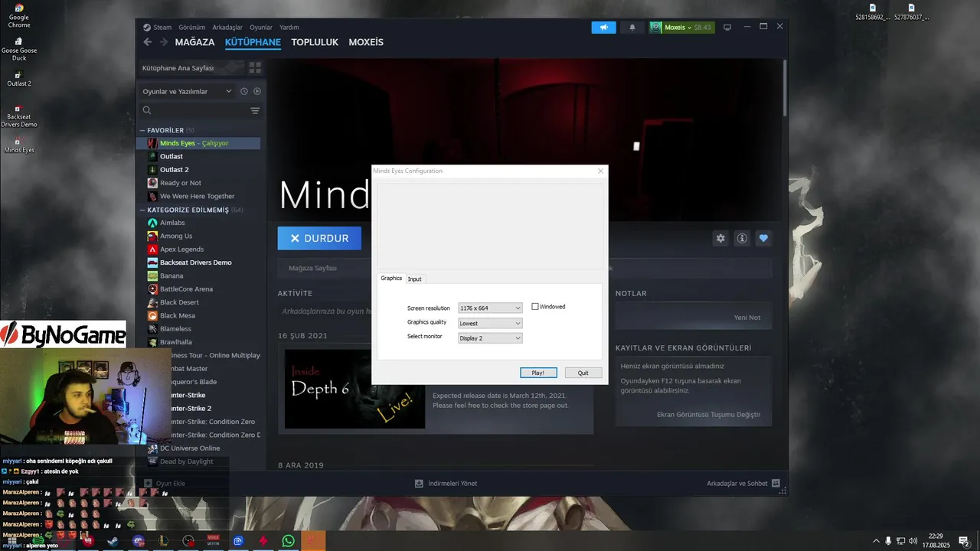Open League of Legends taskbar icon
Screen dimensions: 980x551
point(163,541)
